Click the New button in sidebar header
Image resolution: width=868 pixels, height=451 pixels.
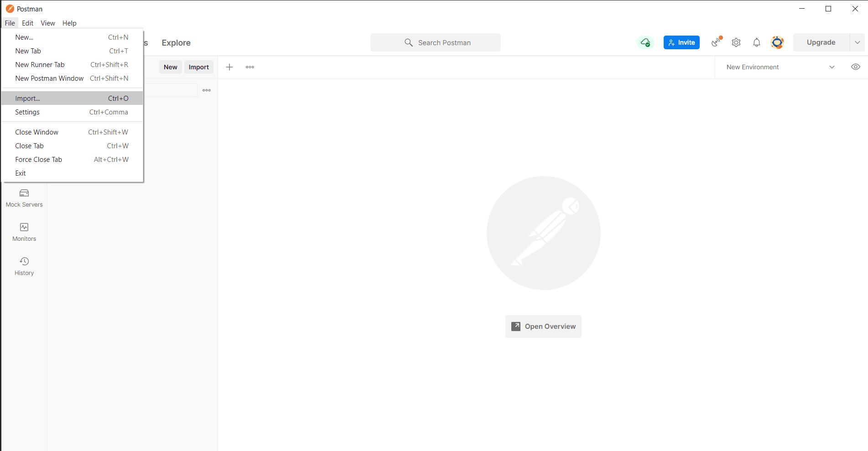point(171,67)
